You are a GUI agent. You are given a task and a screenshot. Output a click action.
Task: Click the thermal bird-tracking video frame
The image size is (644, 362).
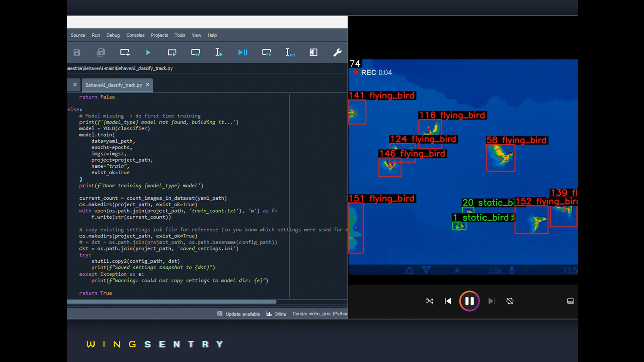point(463,167)
